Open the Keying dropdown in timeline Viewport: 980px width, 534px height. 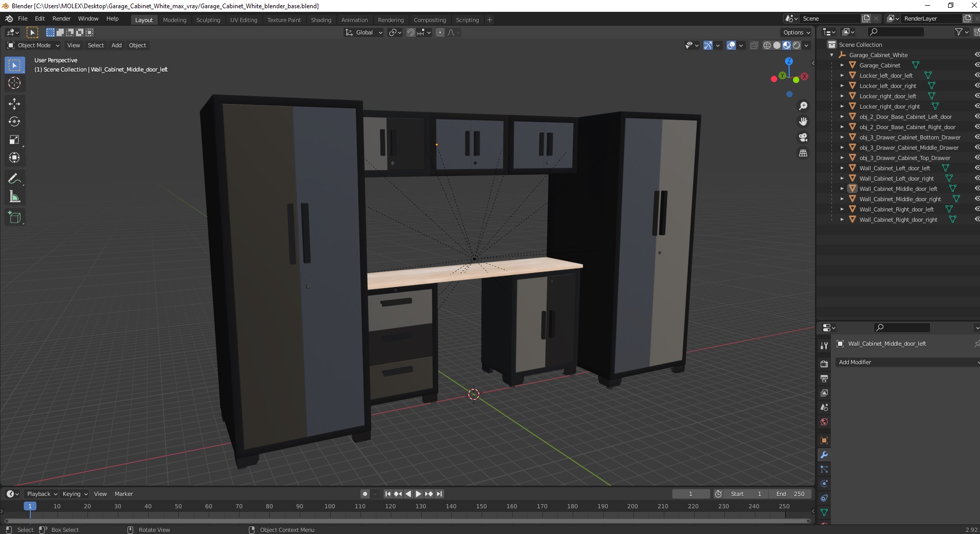(x=75, y=494)
